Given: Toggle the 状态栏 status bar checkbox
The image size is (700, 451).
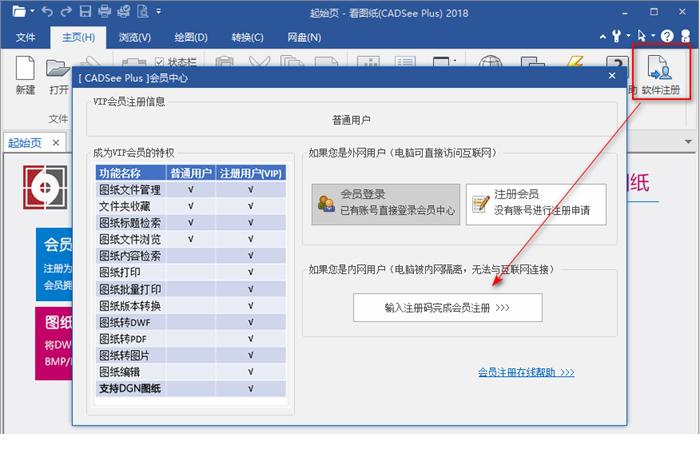Looking at the screenshot, I should pyautogui.click(x=159, y=62).
